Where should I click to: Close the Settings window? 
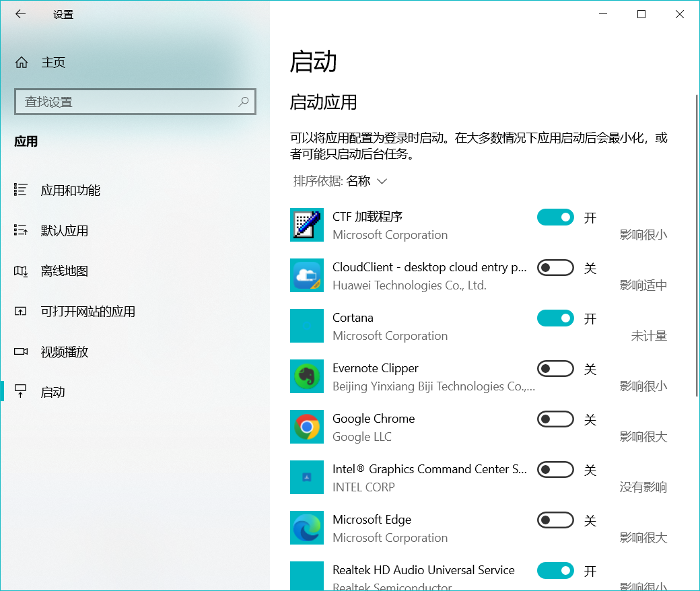click(680, 14)
